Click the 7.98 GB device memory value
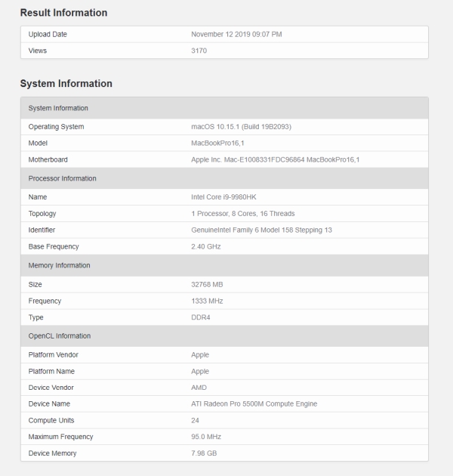This screenshot has width=453, height=476. point(205,453)
